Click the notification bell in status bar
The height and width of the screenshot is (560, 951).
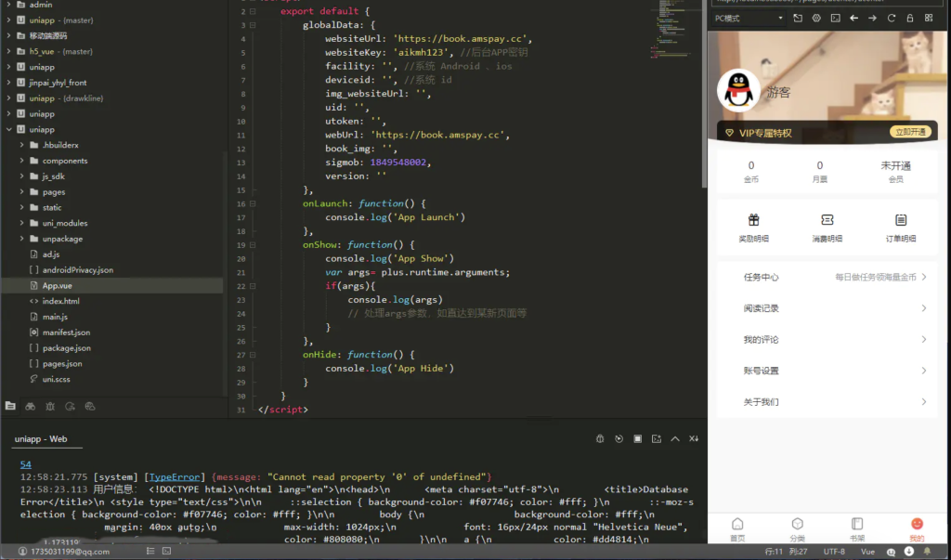(x=927, y=552)
